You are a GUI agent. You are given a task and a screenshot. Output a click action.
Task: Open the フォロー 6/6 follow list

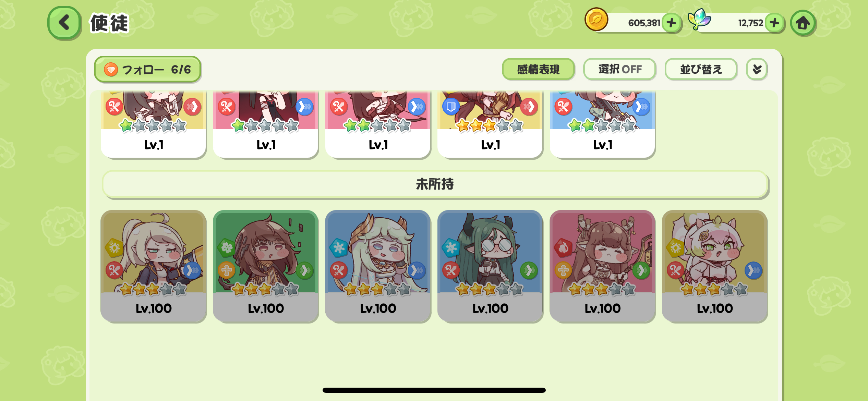point(147,70)
